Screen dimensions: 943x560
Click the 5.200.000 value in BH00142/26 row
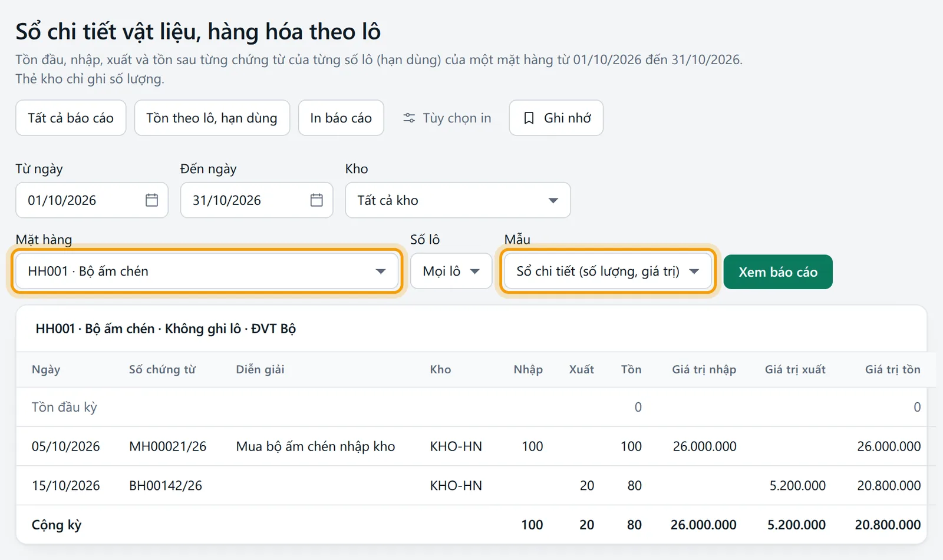797,486
